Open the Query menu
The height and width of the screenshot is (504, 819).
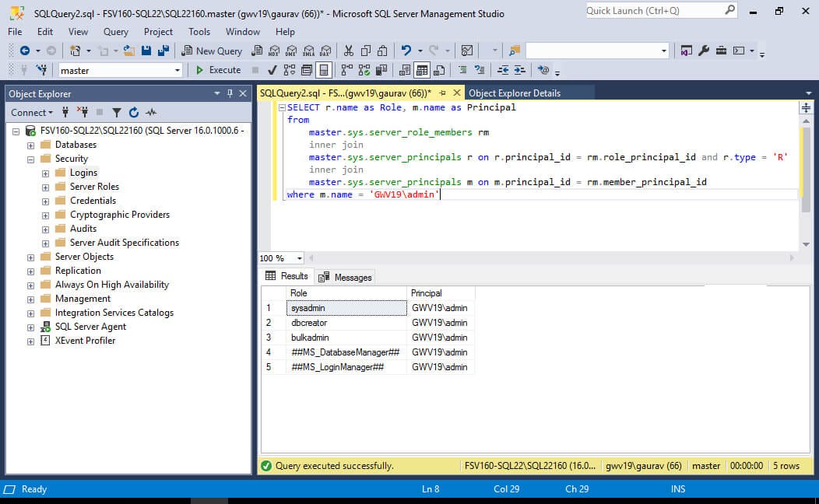point(115,32)
